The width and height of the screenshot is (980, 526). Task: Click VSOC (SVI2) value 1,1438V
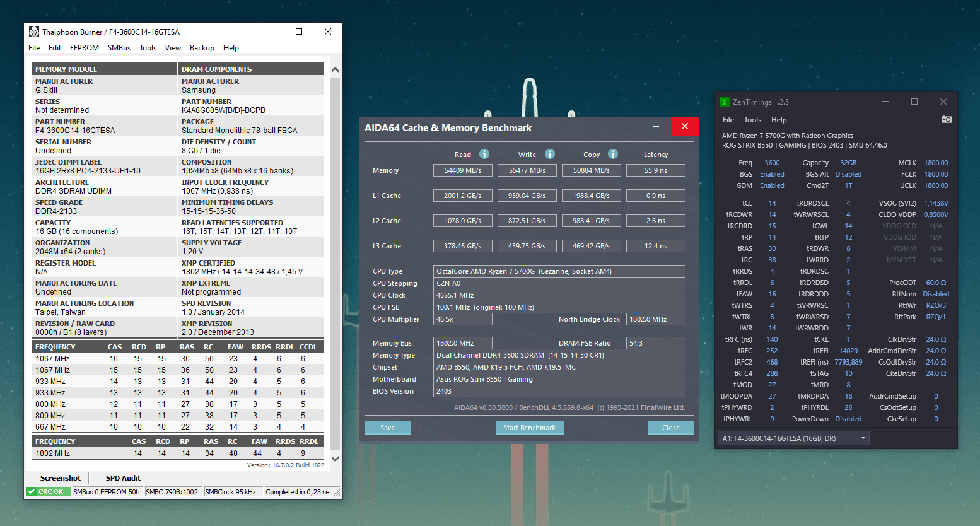[936, 203]
